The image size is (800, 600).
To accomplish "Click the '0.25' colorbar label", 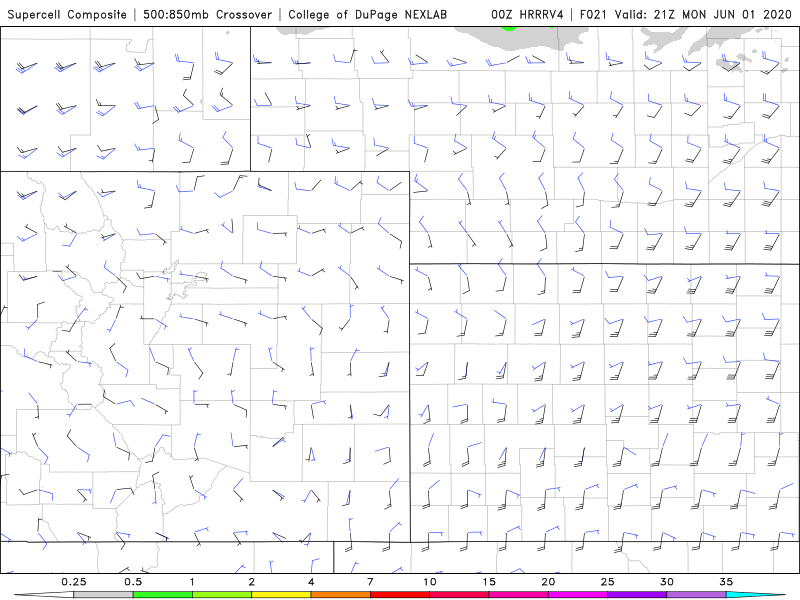I will [x=74, y=582].
